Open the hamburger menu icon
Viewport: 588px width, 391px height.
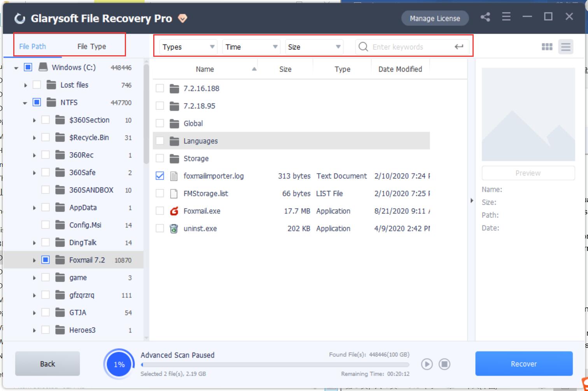506,18
